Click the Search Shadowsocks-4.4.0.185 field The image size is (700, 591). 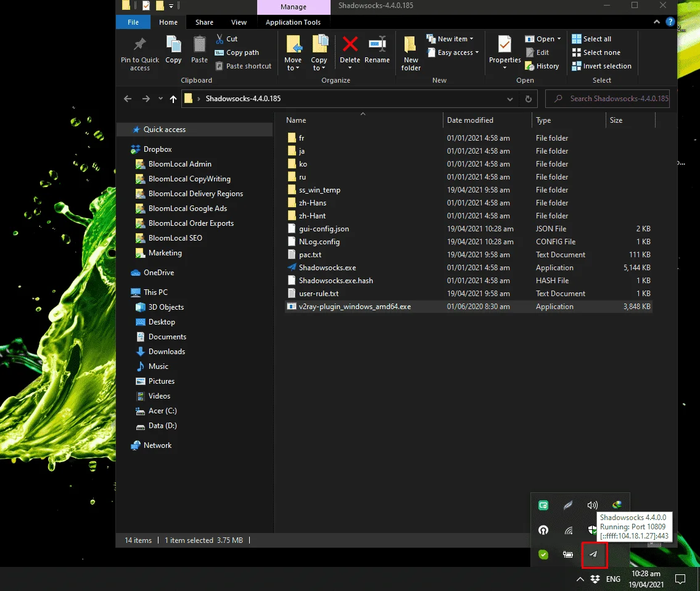point(607,99)
